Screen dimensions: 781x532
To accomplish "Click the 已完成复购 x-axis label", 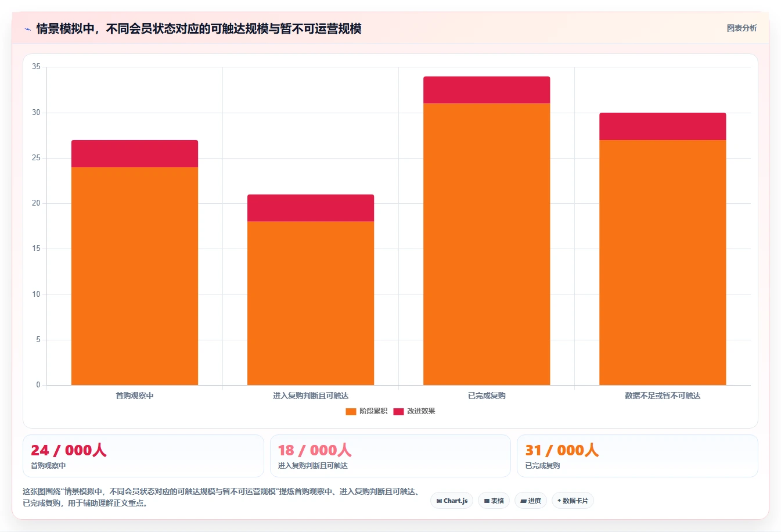I will pos(487,396).
